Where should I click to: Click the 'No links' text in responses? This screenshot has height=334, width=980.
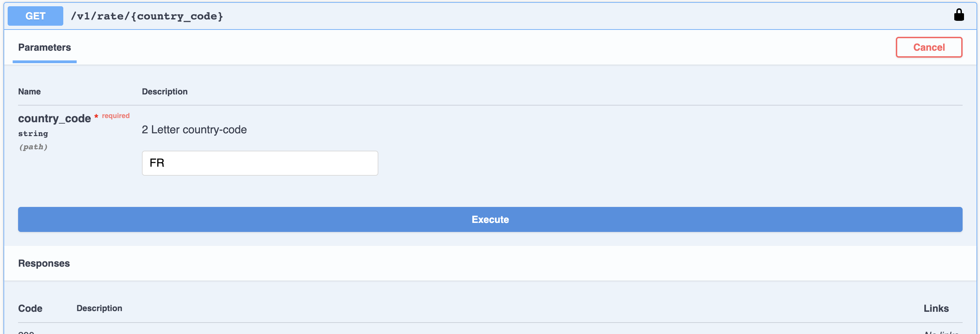pyautogui.click(x=941, y=332)
